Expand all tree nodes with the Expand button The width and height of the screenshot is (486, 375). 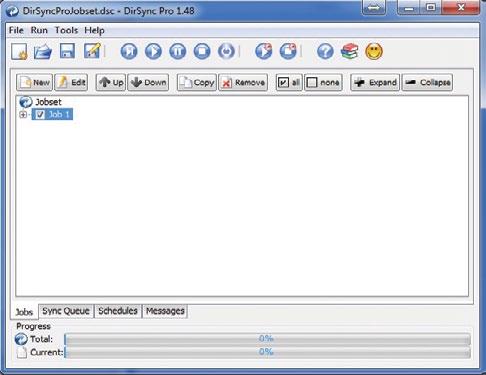(375, 82)
